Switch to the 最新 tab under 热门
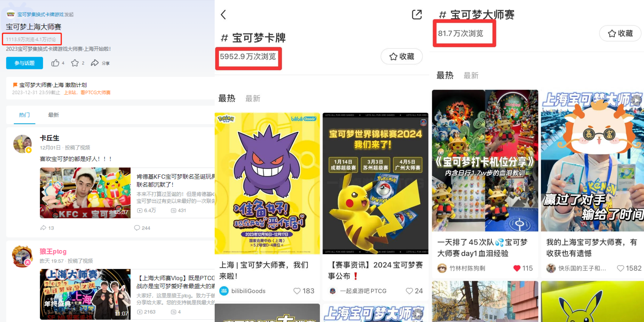This screenshot has height=322, width=644. [53, 115]
